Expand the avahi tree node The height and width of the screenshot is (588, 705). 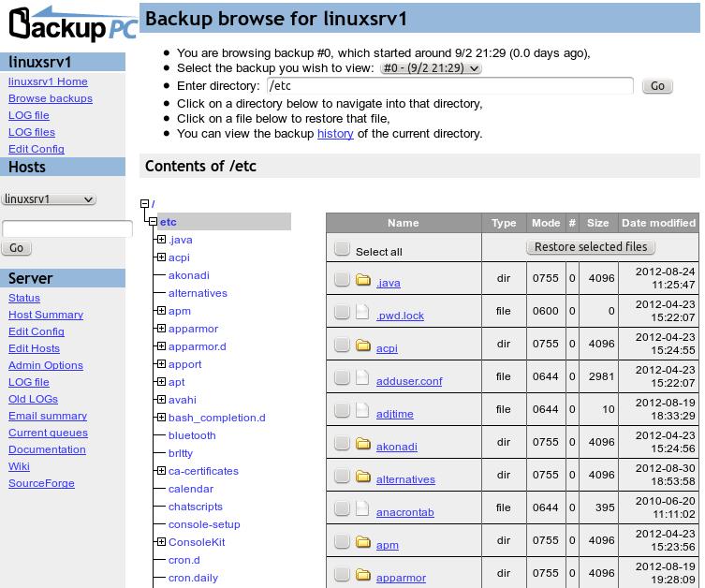pyautogui.click(x=161, y=399)
